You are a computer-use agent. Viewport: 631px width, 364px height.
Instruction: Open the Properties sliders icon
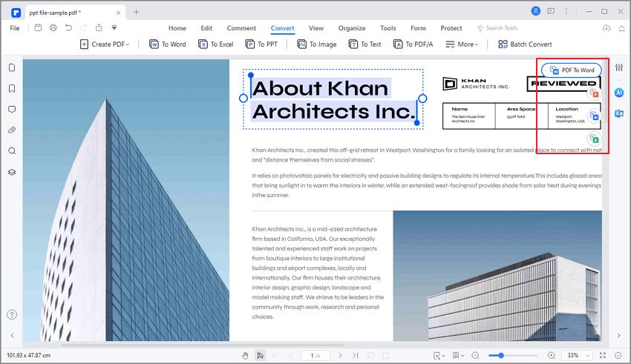coord(619,67)
